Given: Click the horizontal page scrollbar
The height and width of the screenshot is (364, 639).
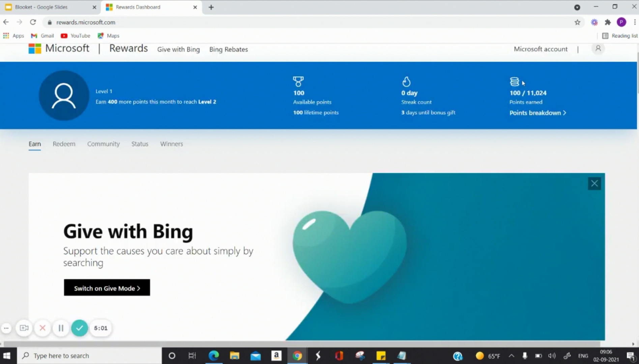Looking at the screenshot, I should [x=302, y=344].
